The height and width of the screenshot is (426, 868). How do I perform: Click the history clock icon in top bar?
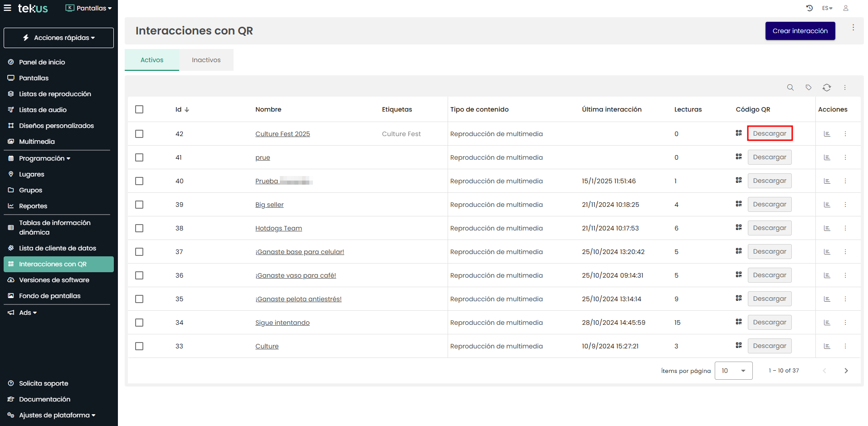[x=809, y=8]
